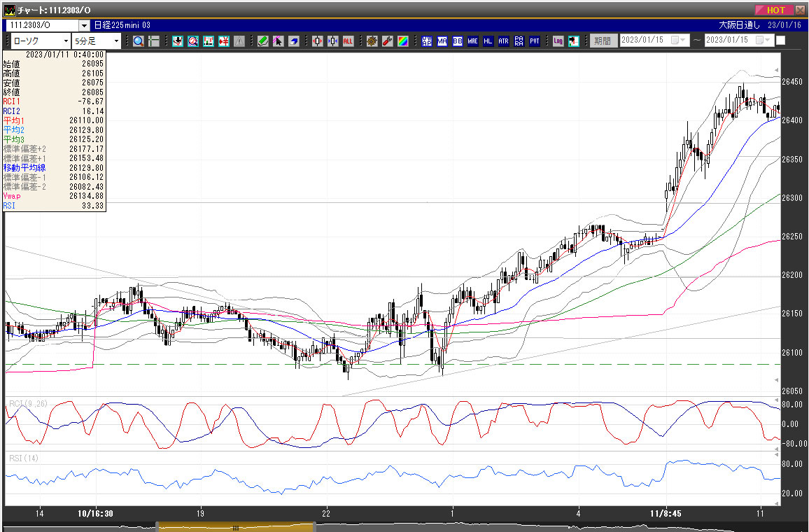Image resolution: width=809 pixels, height=532 pixels.
Task: Click the 期間 period button
Action: (603, 41)
